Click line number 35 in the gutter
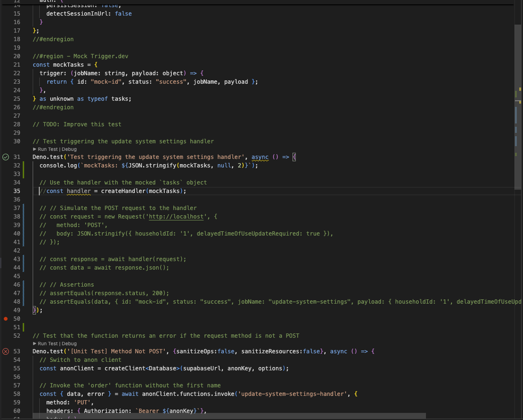523x420 pixels. pos(17,191)
